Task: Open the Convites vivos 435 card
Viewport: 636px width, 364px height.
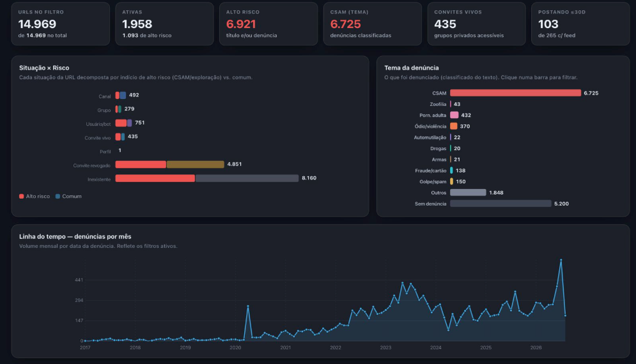Action: click(477, 24)
